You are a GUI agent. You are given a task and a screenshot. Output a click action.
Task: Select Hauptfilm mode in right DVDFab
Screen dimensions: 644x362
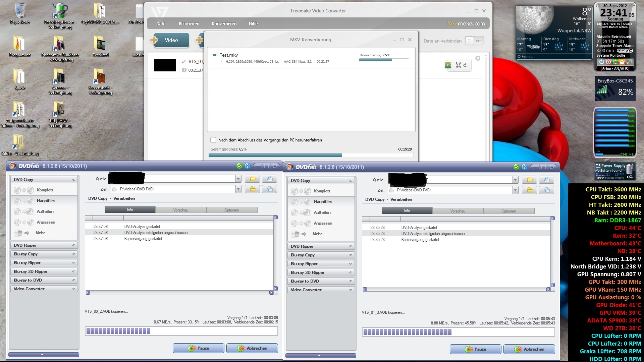click(x=323, y=202)
